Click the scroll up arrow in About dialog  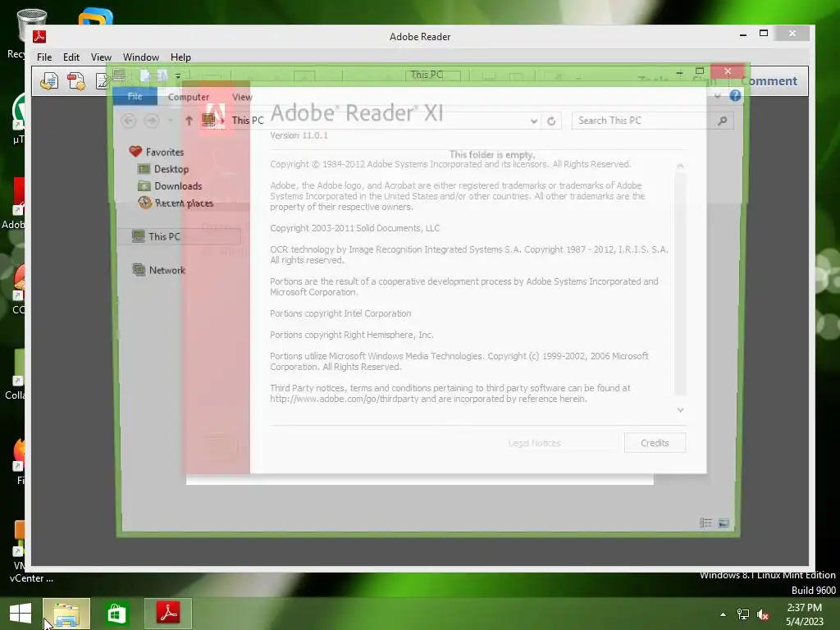[680, 166]
